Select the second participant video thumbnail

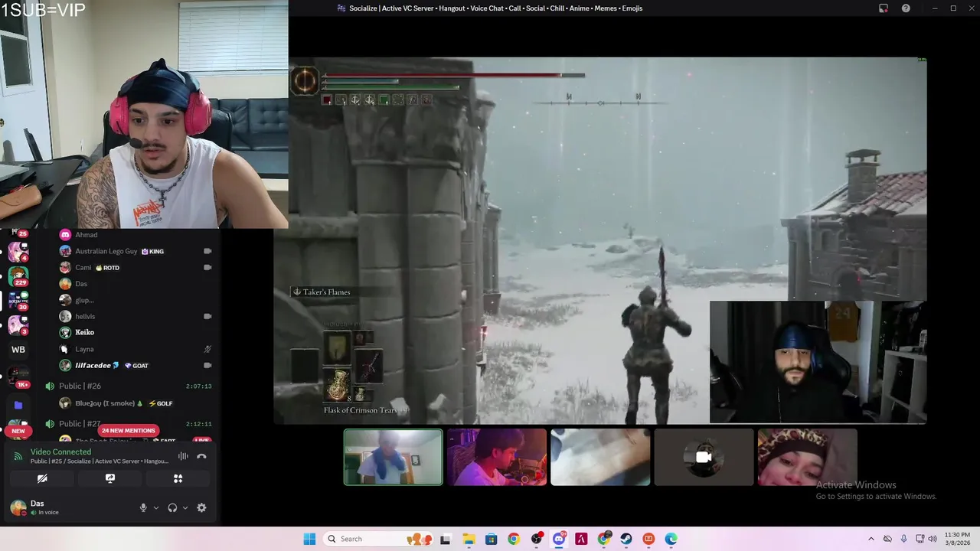497,457
